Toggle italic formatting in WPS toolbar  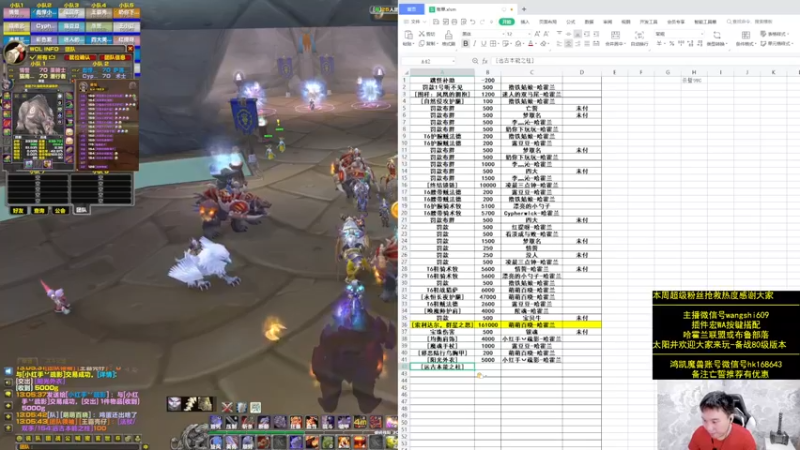[x=474, y=44]
